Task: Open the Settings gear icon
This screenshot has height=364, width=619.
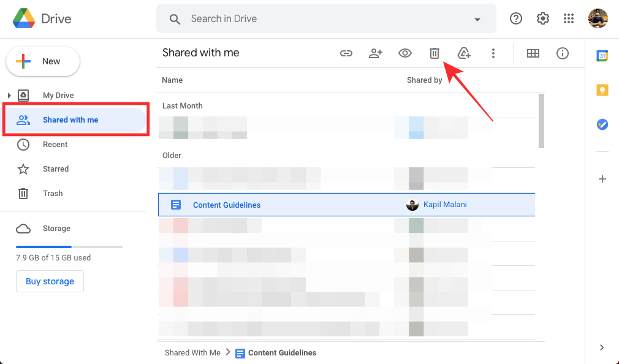Action: pos(543,18)
